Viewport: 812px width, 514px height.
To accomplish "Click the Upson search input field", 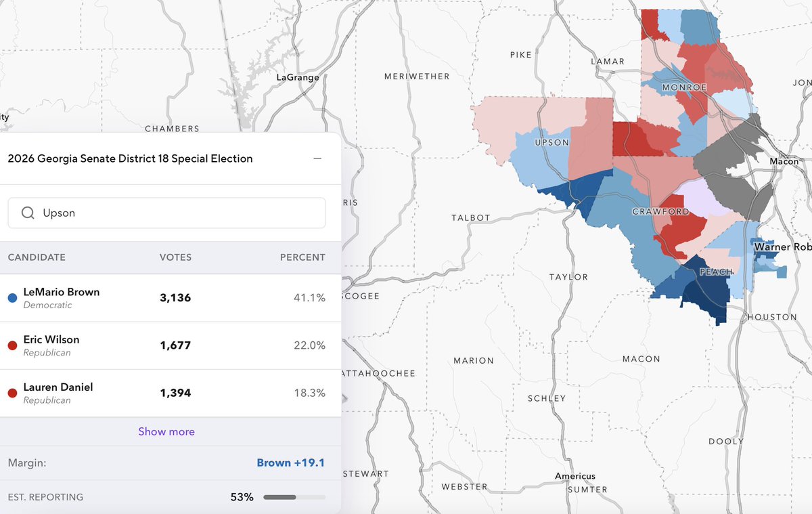I will pos(166,213).
